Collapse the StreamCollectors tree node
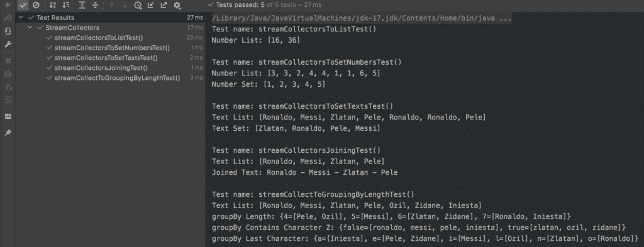Image resolution: width=644 pixels, height=247 pixels. [x=30, y=28]
